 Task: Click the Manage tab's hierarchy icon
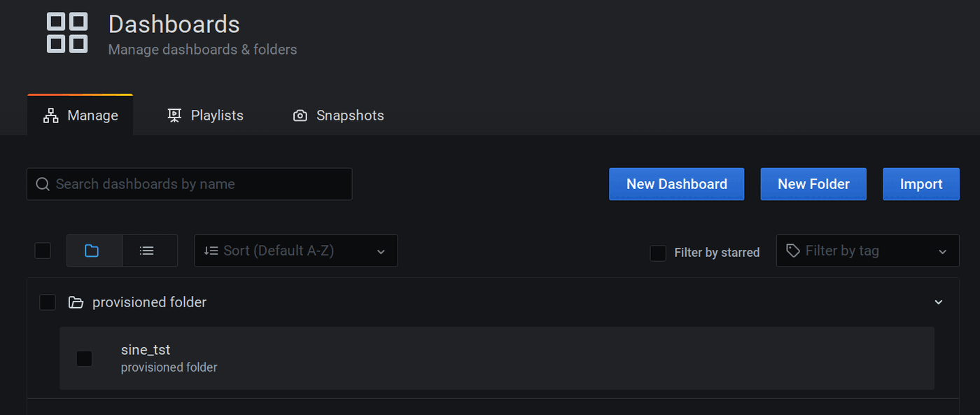[x=50, y=115]
